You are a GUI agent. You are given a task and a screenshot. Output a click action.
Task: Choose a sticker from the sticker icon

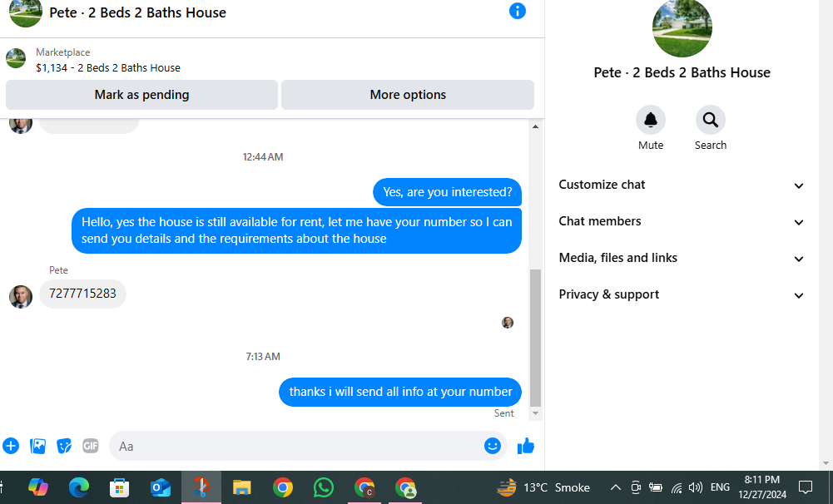point(64,446)
